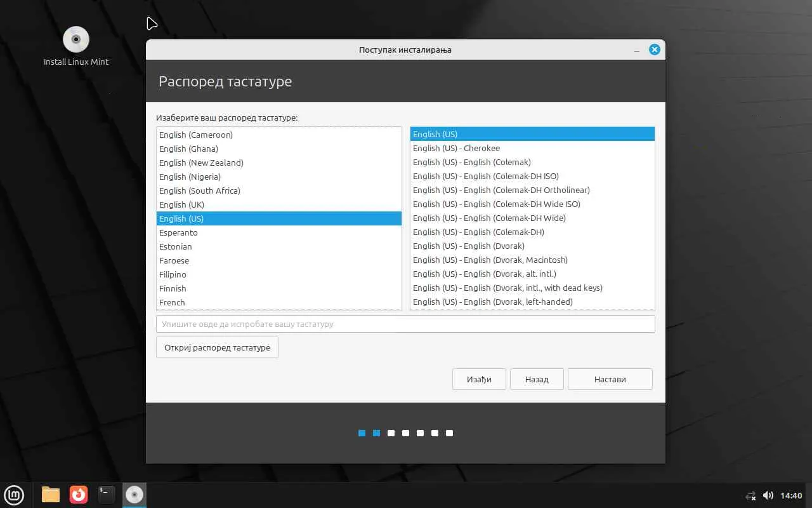Pick Faroese from the layout list
Screen dimensions: 812x508
tap(279, 260)
